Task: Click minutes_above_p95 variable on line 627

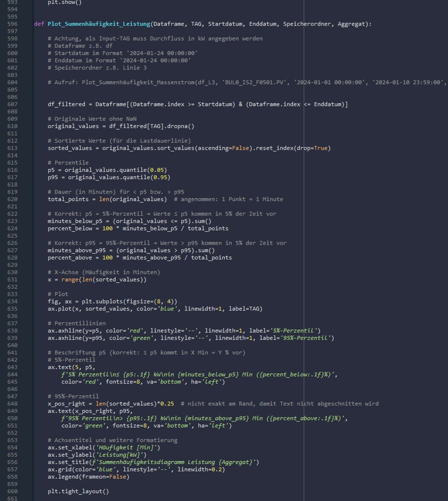Action: coord(77,250)
